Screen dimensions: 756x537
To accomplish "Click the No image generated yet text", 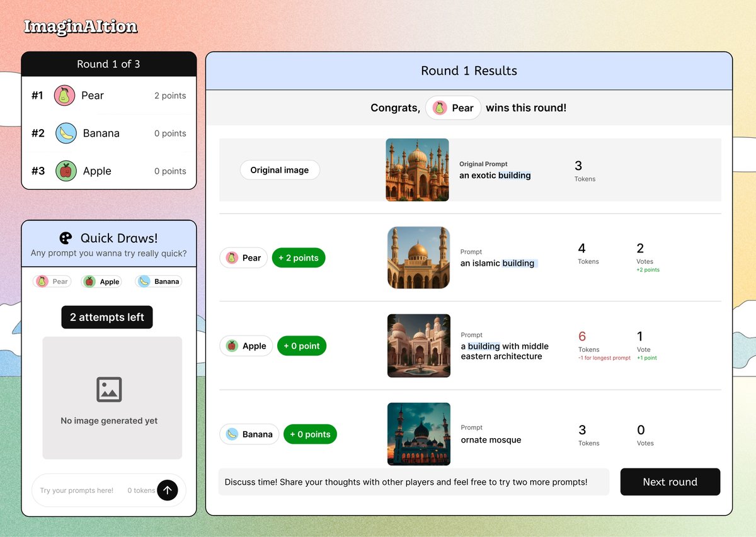I will pos(109,421).
